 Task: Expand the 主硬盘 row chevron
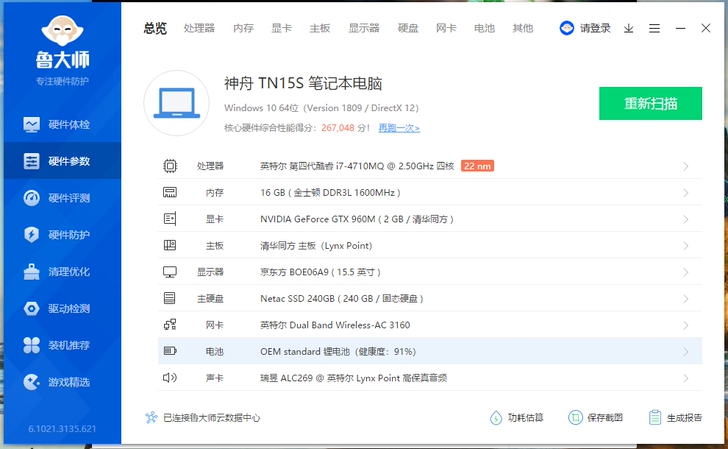[x=686, y=299]
